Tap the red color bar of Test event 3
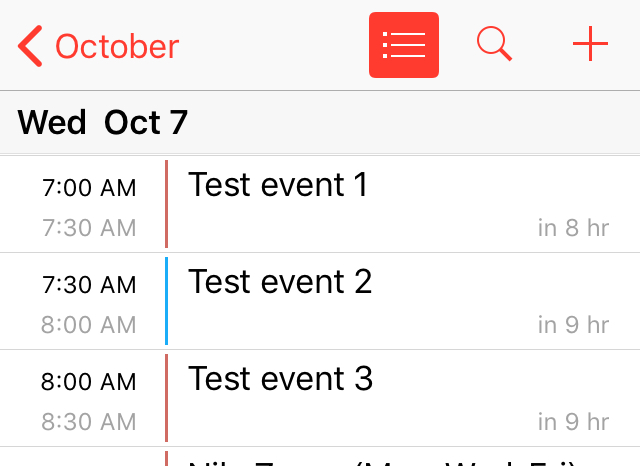The width and height of the screenshot is (640, 466). point(166,398)
